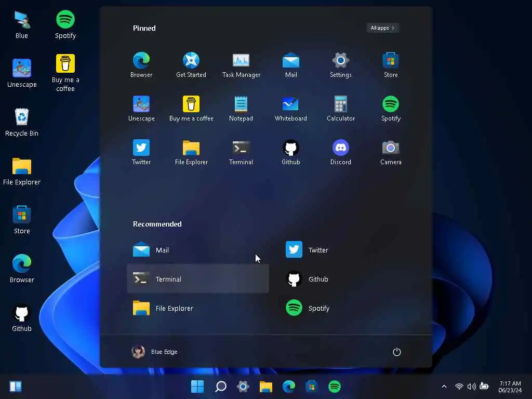Viewport: 532px width, 399px height.
Task: Open Github in the Pinned section
Action: click(291, 152)
